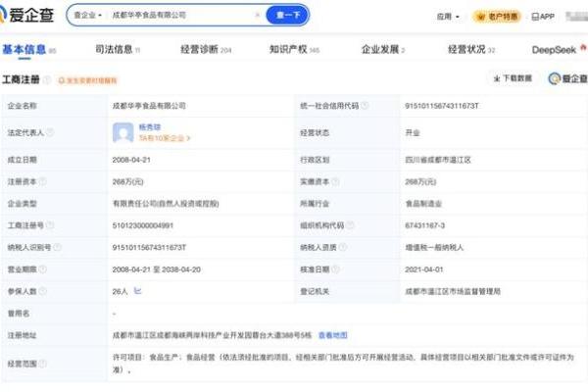Open the 知识产权 tab
Image resolution: width=588 pixels, height=392 pixels.
click(x=294, y=50)
